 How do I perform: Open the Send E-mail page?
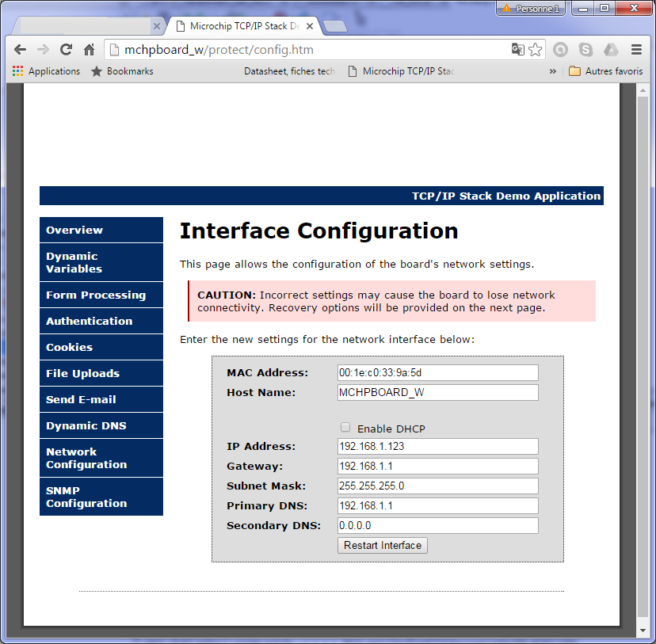point(101,399)
